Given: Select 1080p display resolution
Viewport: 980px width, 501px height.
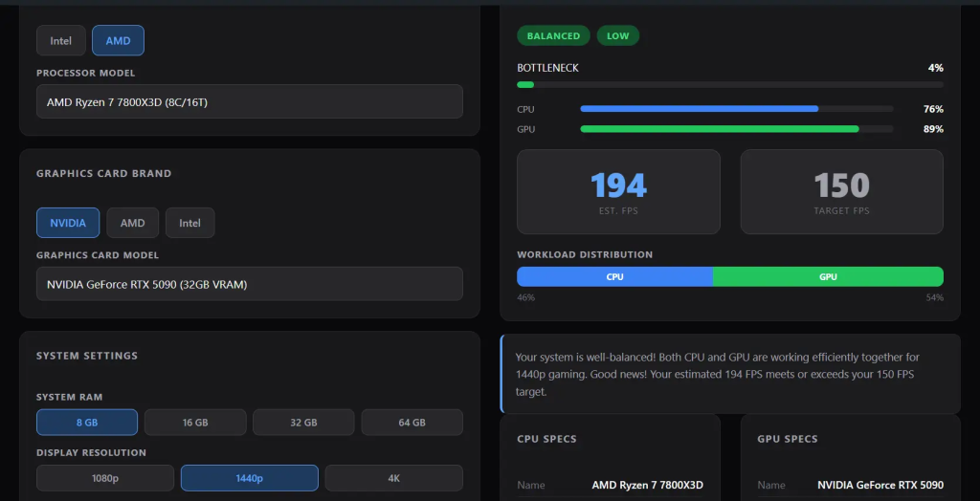Looking at the screenshot, I should [x=105, y=478].
